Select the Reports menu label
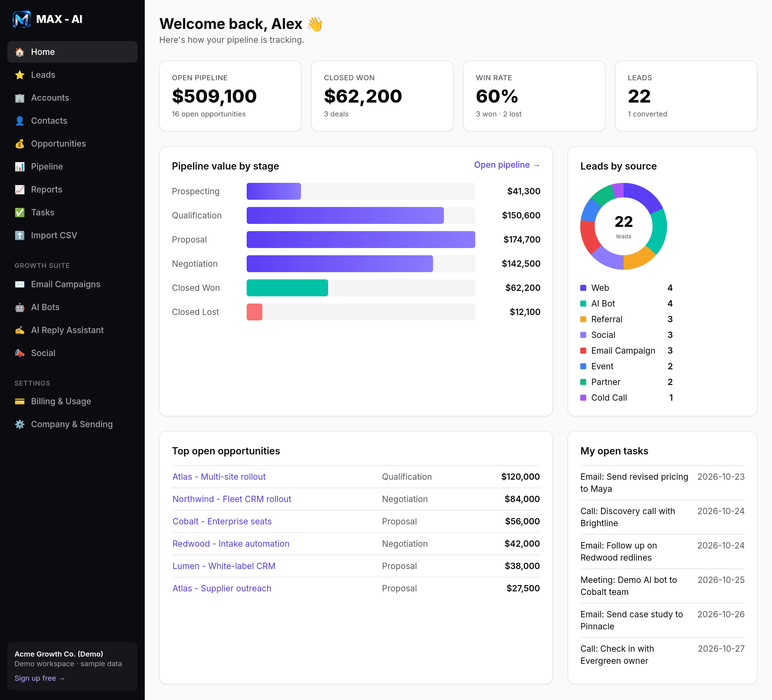 (x=47, y=190)
